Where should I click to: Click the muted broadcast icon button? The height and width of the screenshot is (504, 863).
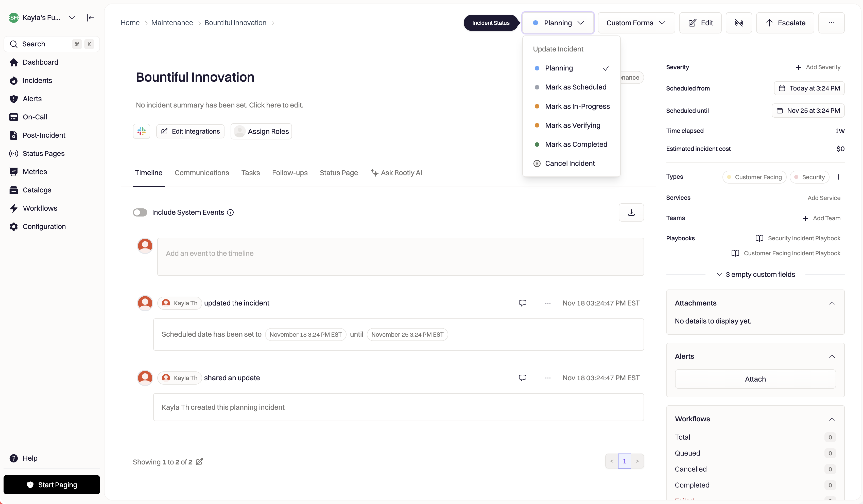[x=738, y=23]
